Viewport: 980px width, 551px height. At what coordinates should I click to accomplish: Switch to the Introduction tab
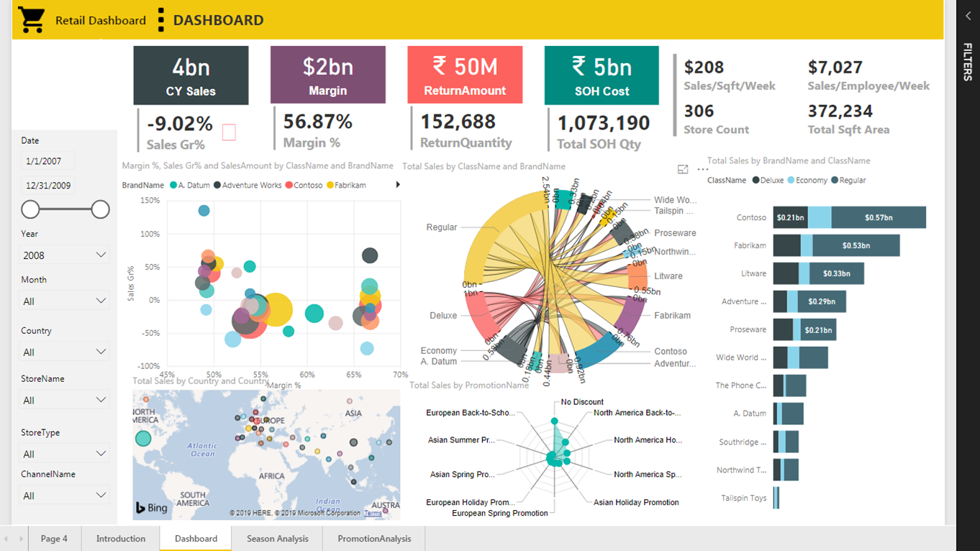pos(121,539)
